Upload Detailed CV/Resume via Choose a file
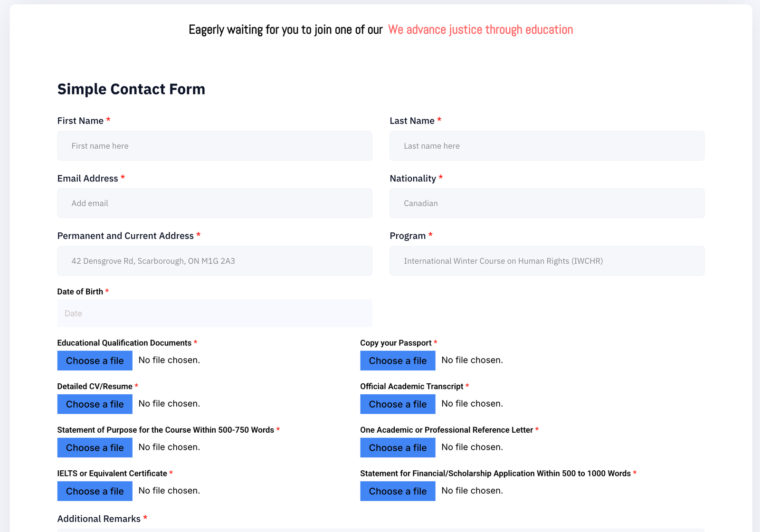 coord(95,404)
